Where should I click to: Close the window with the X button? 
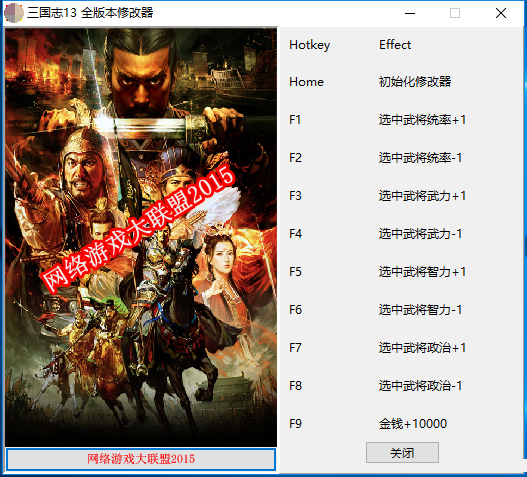501,13
